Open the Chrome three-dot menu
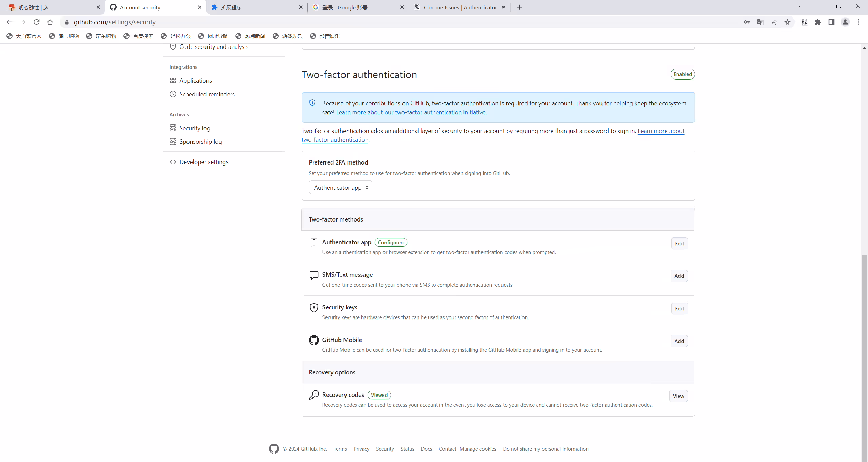The image size is (868, 462). pyautogui.click(x=859, y=22)
